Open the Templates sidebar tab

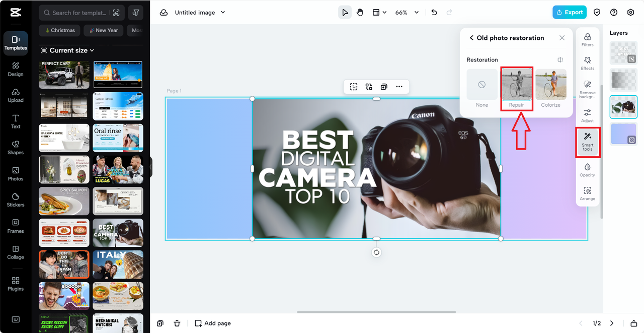coord(16,43)
